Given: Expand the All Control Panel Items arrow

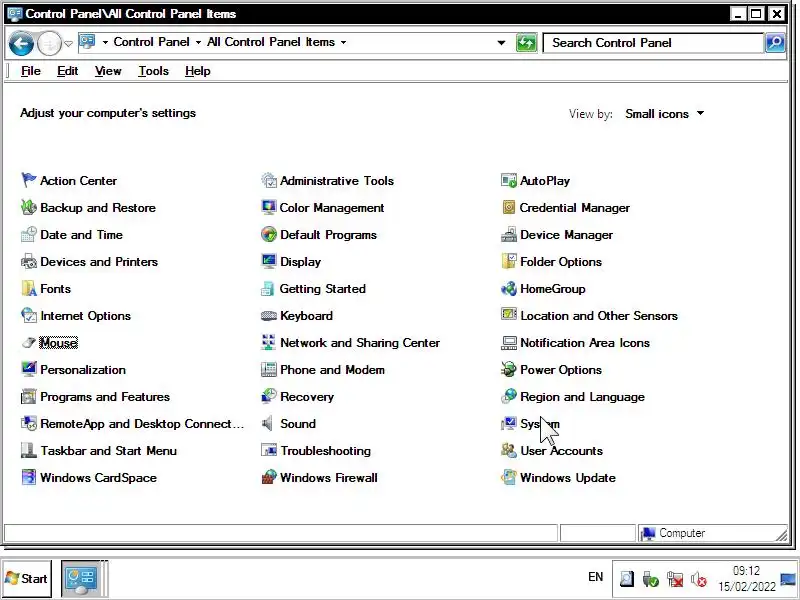Looking at the screenshot, I should [343, 42].
